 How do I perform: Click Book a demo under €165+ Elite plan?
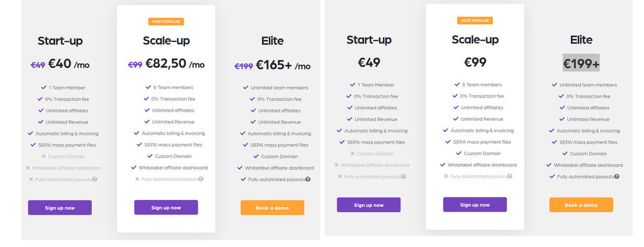click(x=272, y=207)
